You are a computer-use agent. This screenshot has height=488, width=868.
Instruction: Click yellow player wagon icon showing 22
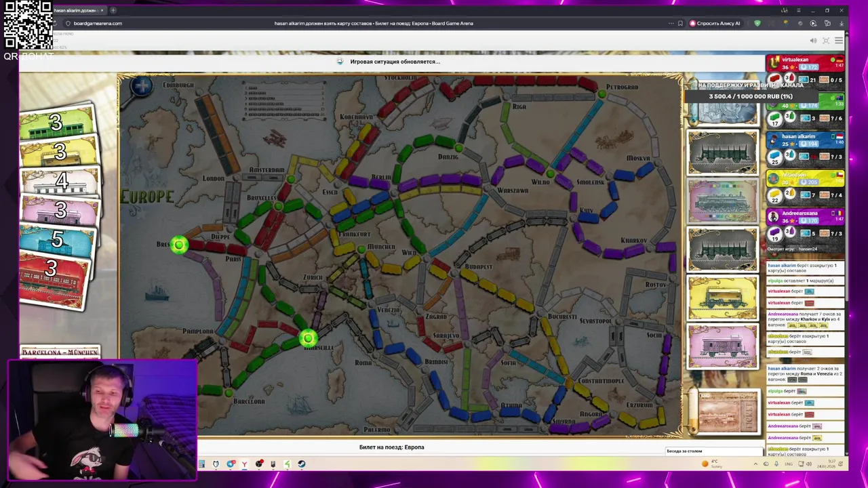775,195
